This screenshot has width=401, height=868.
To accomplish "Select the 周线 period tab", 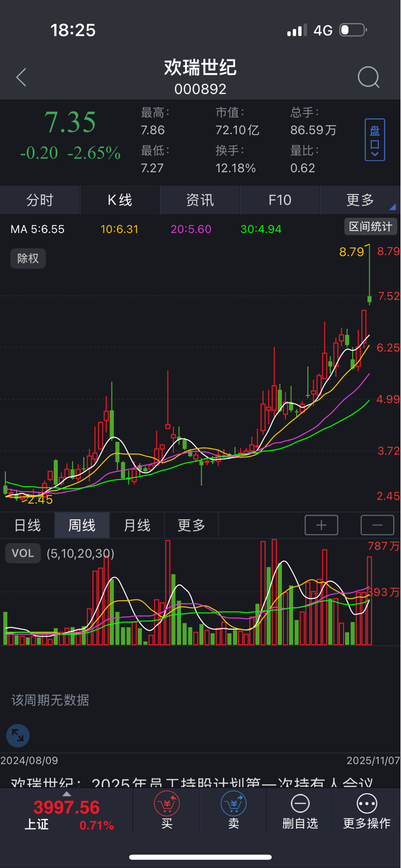I will pos(82,525).
